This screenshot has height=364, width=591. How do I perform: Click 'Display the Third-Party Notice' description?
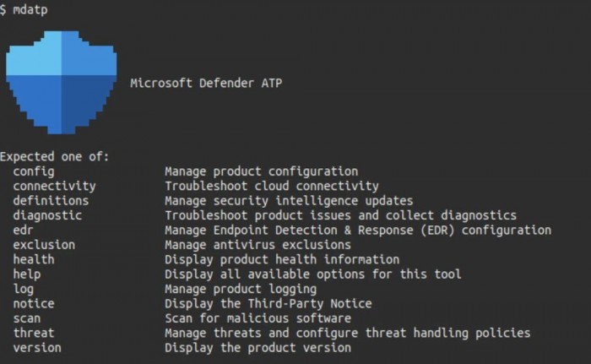[268, 304]
